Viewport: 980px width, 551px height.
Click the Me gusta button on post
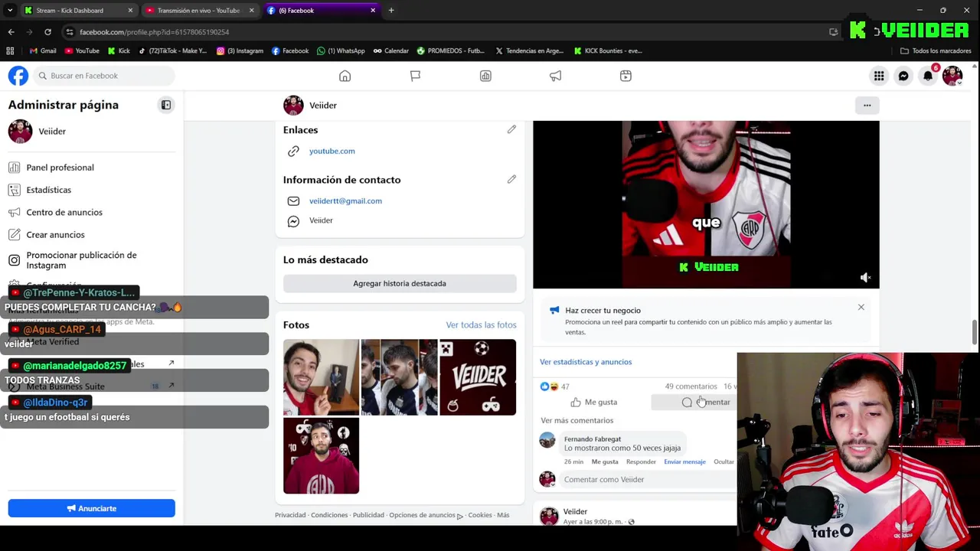594,402
